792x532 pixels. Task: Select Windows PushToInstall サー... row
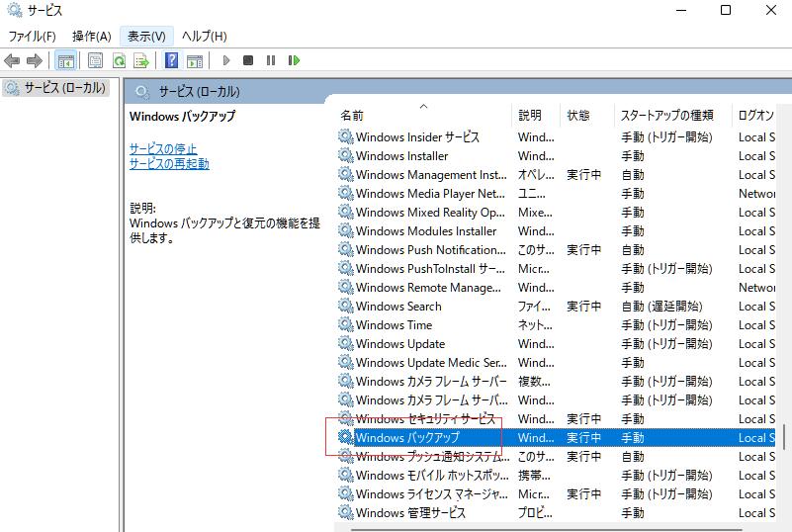coord(556,269)
